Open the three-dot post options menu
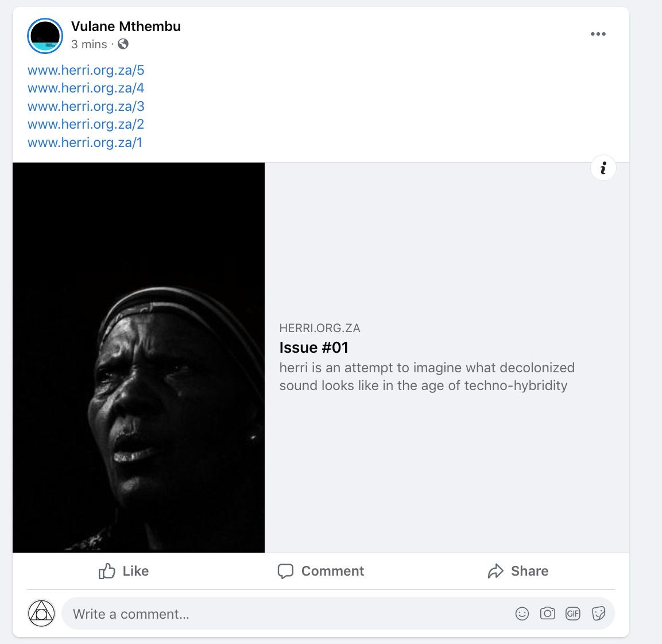The height and width of the screenshot is (644, 662). (x=598, y=34)
